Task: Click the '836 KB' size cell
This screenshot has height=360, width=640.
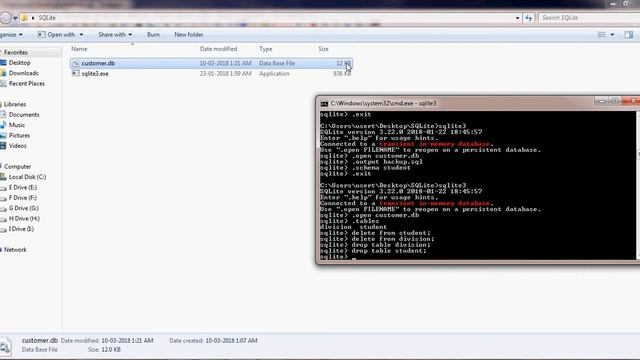Action: (342, 74)
